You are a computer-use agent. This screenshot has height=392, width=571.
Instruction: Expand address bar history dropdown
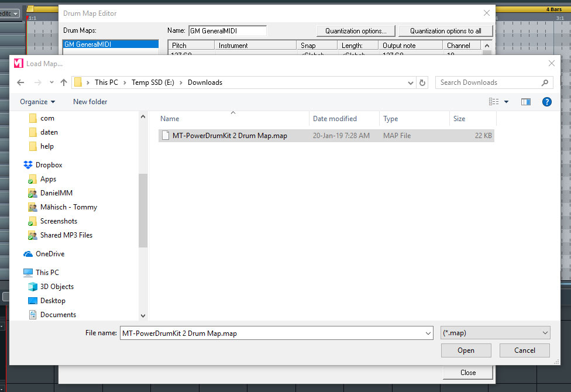pos(411,82)
